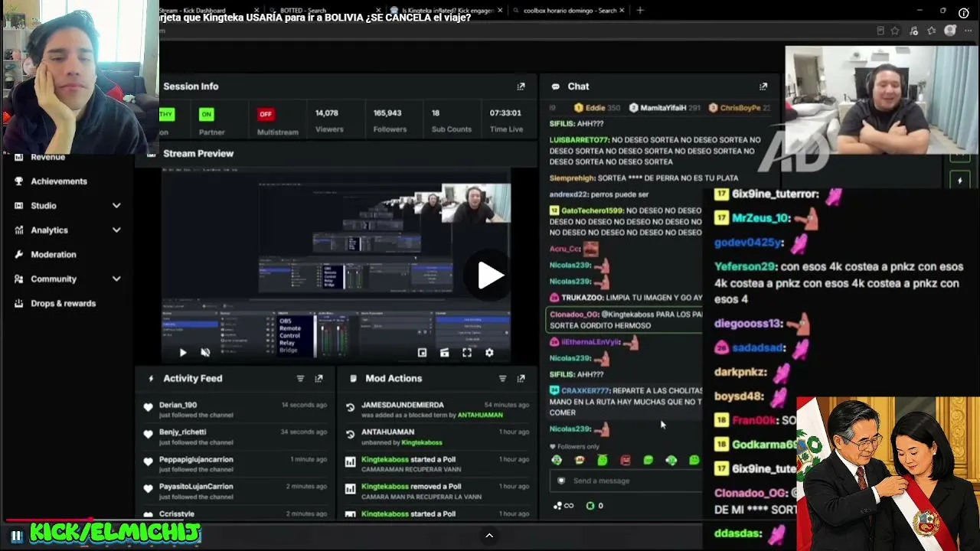This screenshot has height=551, width=980.
Task: Click the browser profile avatar icon
Action: pos(950,31)
